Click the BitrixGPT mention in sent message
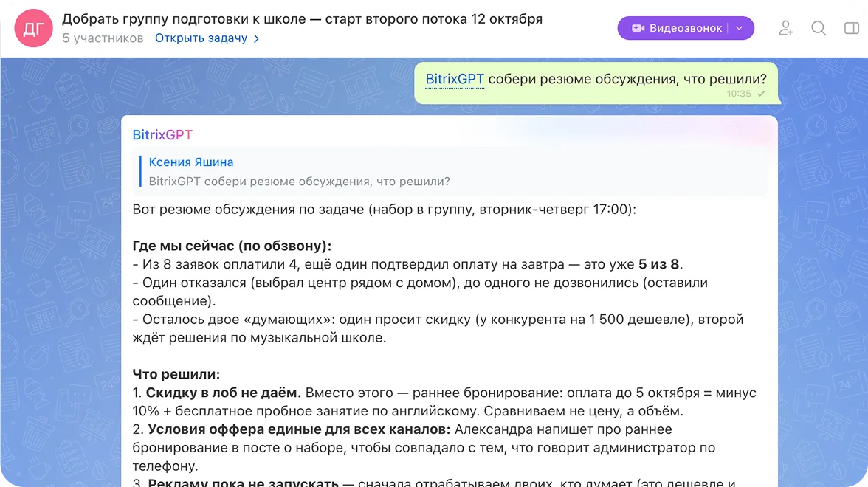This screenshot has width=868, height=487. (x=455, y=79)
